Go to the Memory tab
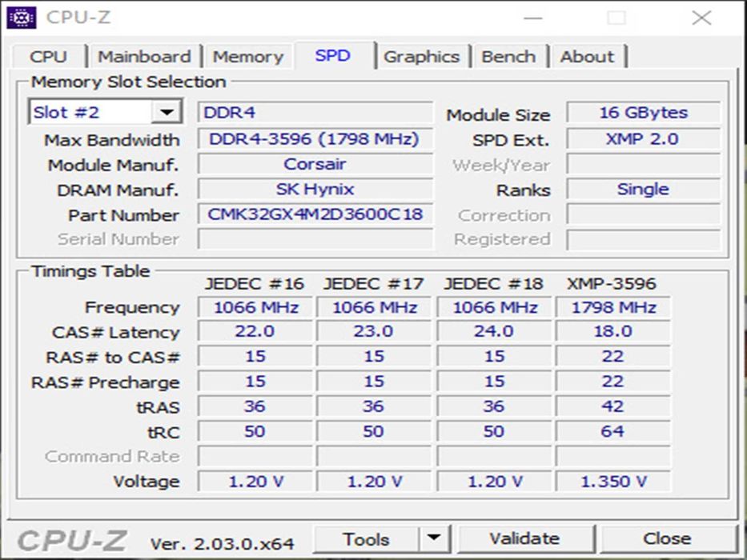Image resolution: width=747 pixels, height=560 pixels. pyautogui.click(x=247, y=57)
